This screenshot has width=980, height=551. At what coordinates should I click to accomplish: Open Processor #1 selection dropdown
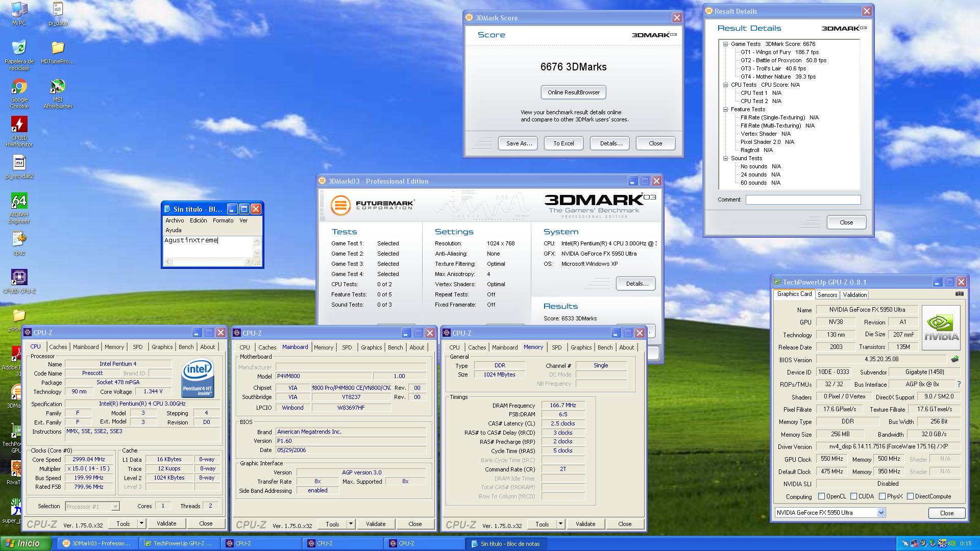pyautogui.click(x=115, y=506)
